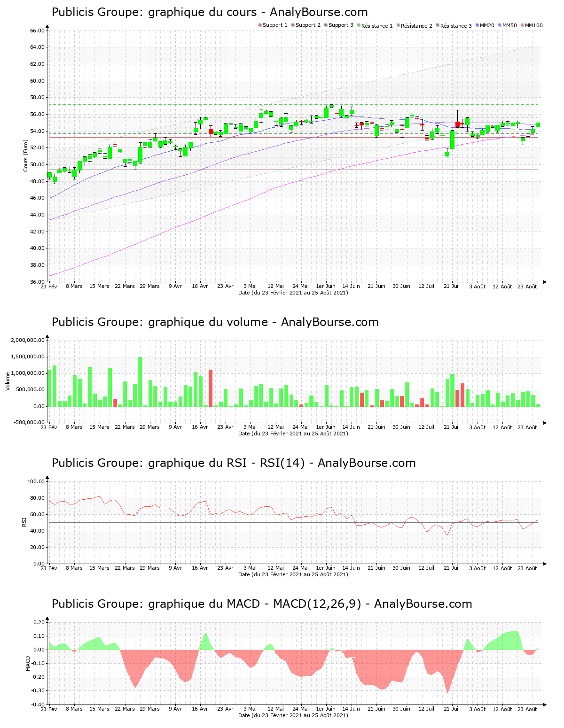Click the 'graphique du cours' chart title
564x728 pixels.
(x=210, y=12)
